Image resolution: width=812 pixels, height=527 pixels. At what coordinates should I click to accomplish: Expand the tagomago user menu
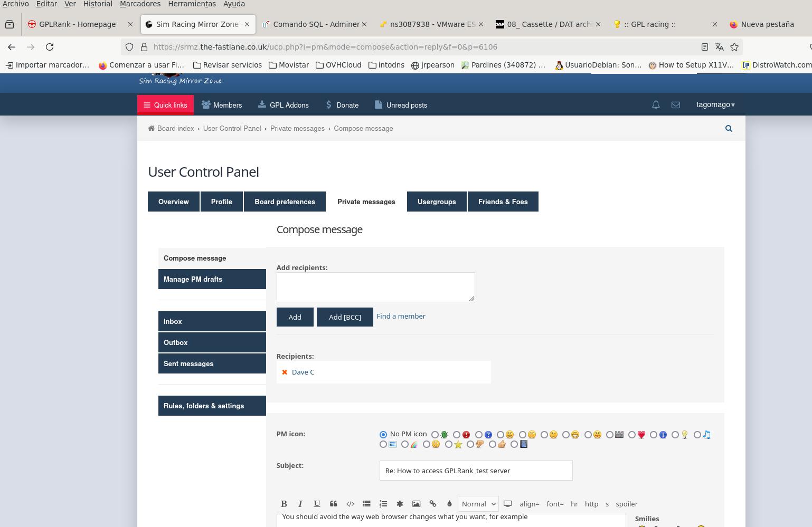click(715, 104)
